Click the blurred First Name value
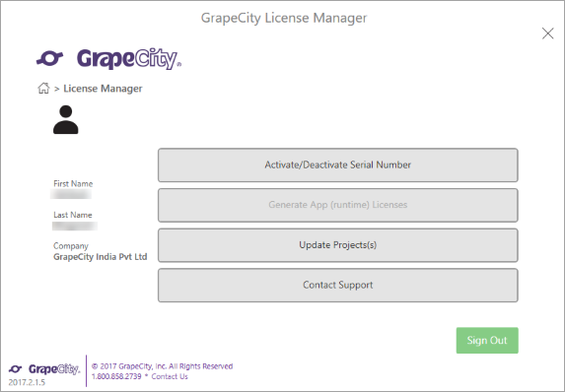 (71, 194)
